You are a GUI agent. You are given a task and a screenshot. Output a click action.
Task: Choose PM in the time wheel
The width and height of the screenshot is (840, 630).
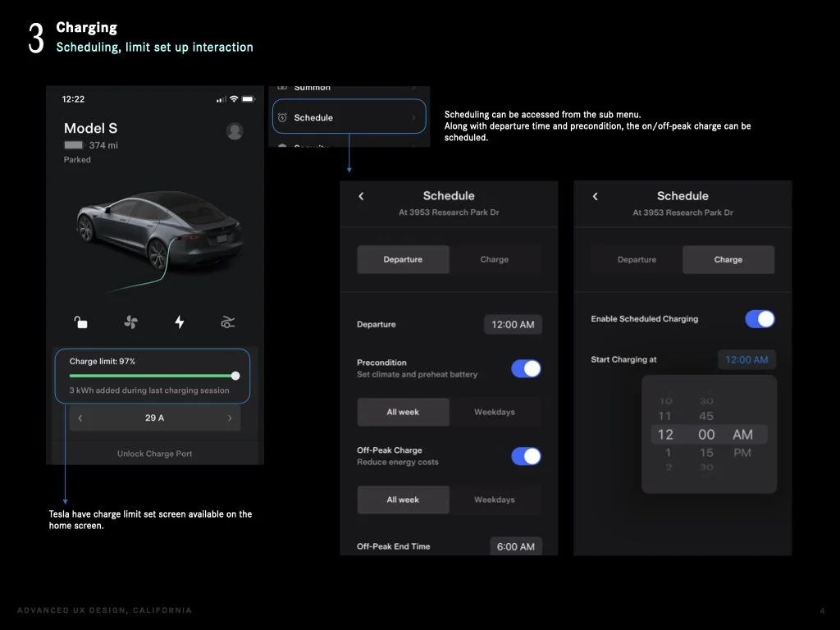742,453
